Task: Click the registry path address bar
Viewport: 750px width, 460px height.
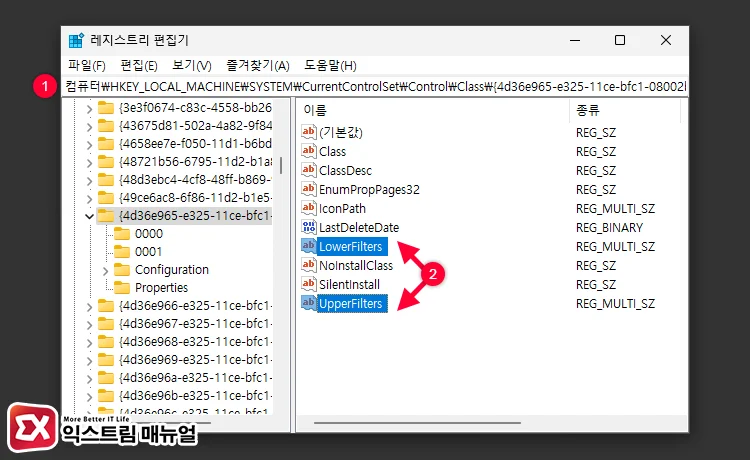Action: click(375, 87)
